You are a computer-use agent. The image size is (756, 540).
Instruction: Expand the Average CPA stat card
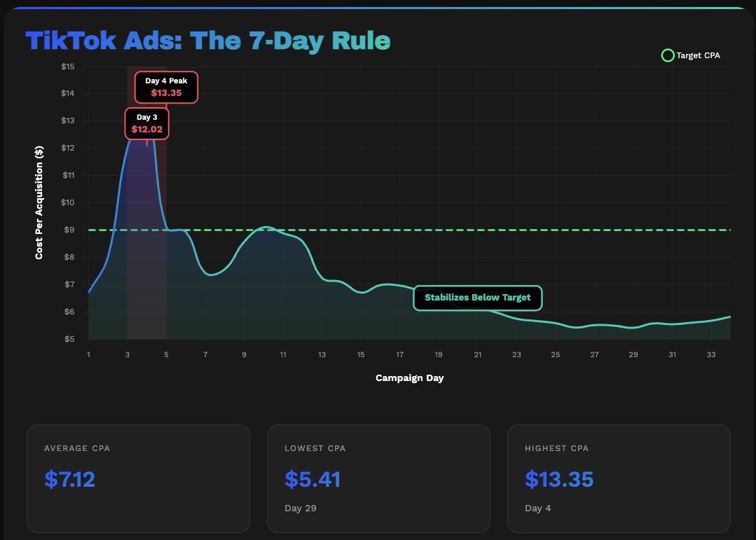click(x=138, y=478)
